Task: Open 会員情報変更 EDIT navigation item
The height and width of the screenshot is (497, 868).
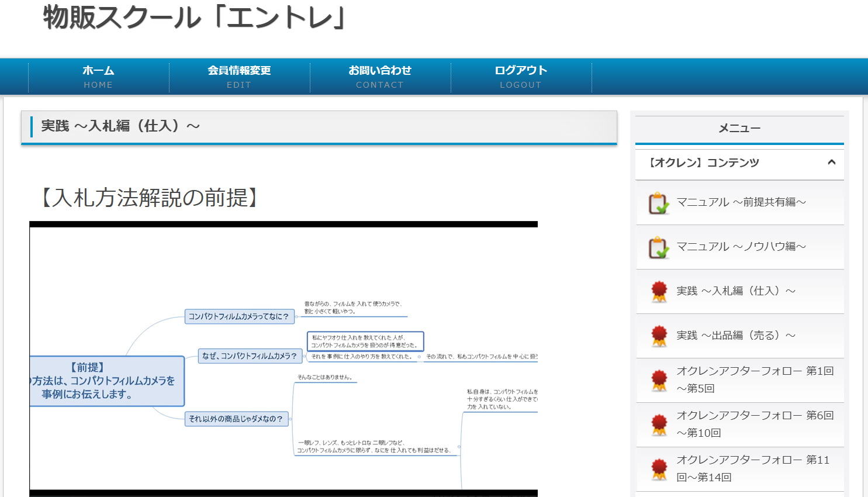Action: (x=239, y=77)
